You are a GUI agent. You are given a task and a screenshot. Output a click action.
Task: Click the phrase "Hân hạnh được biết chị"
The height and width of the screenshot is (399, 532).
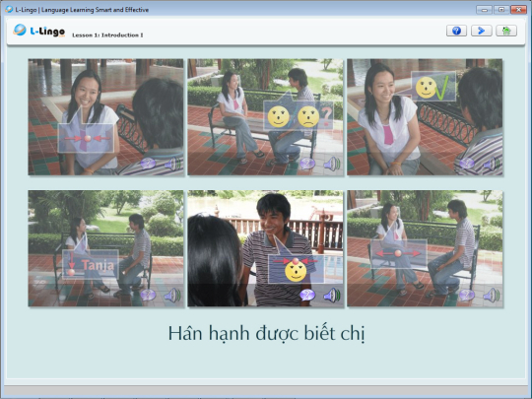click(x=266, y=333)
